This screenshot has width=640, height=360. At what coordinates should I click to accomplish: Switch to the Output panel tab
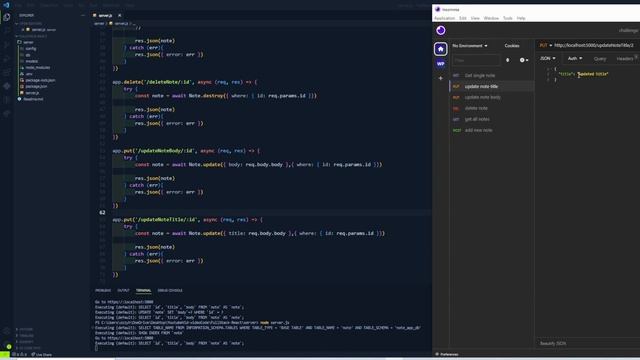coord(123,290)
